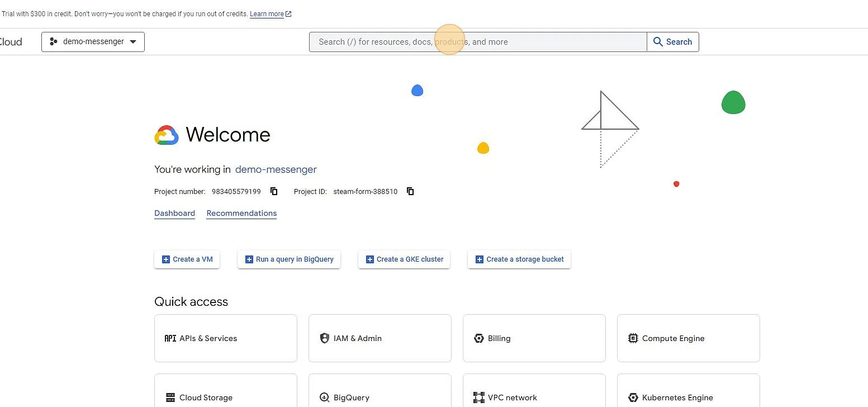
Task: Open the BigQuery quick access card
Action: [x=380, y=391]
